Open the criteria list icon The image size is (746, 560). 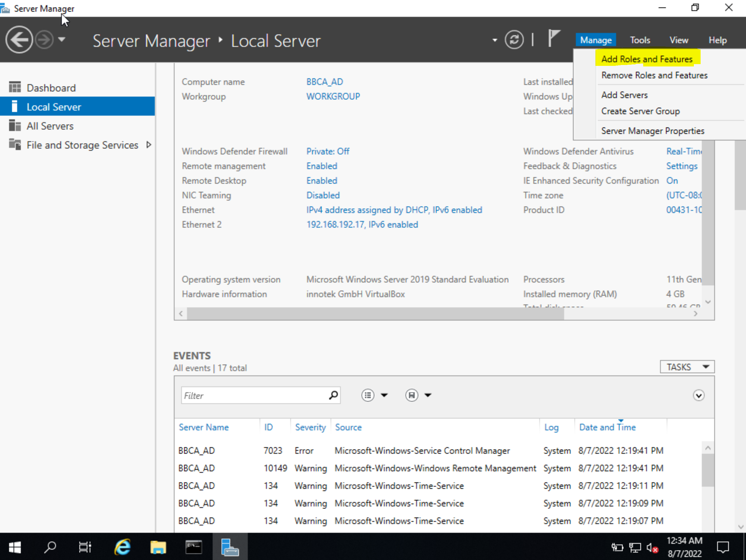[x=368, y=395]
